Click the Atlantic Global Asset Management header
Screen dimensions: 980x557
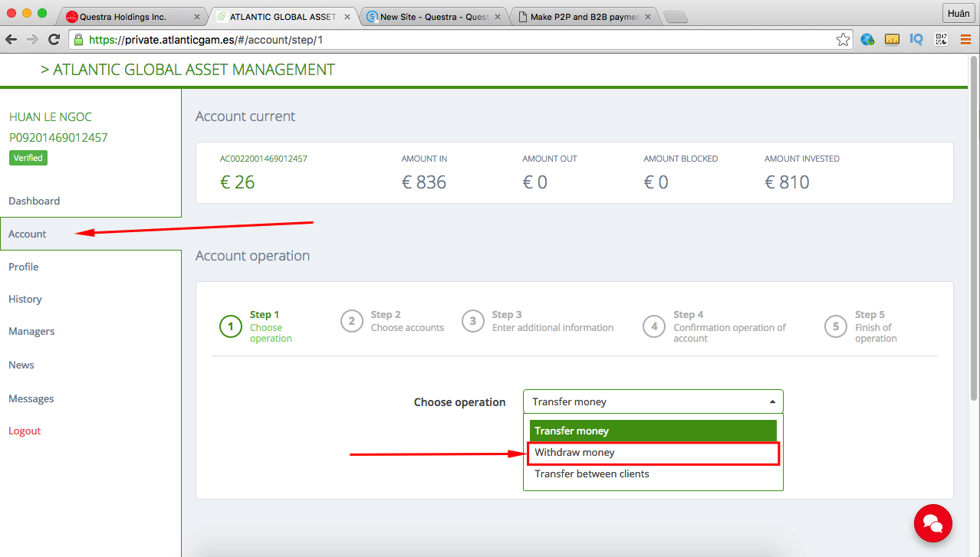click(188, 70)
